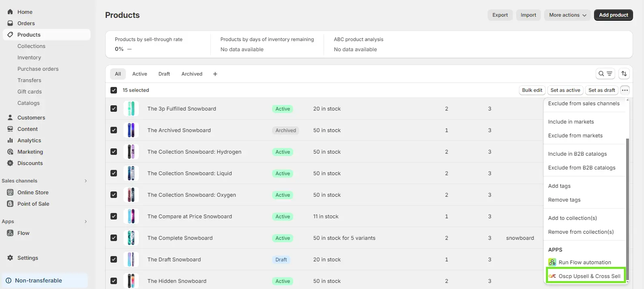
Task: Open Analytics from the sidebar icon
Action: point(10,140)
